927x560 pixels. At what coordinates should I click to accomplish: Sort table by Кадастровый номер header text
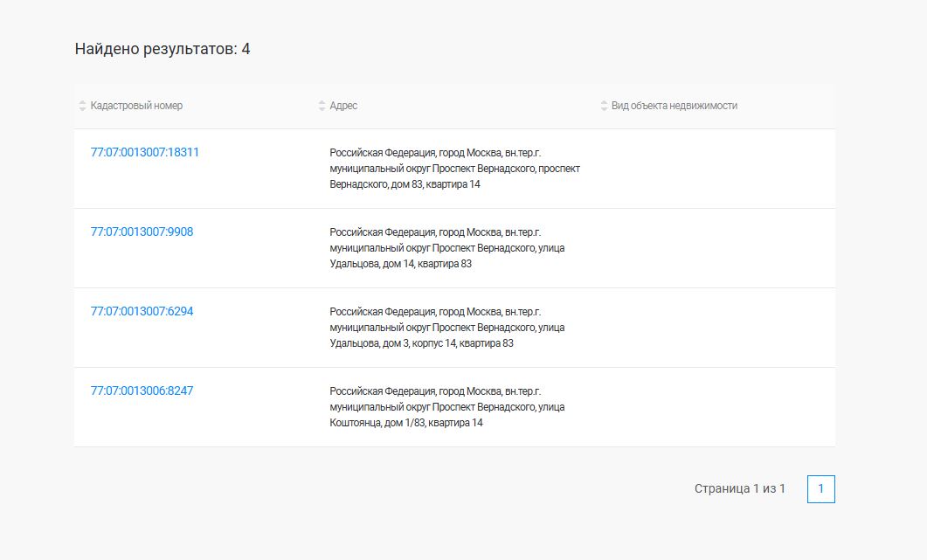click(136, 106)
